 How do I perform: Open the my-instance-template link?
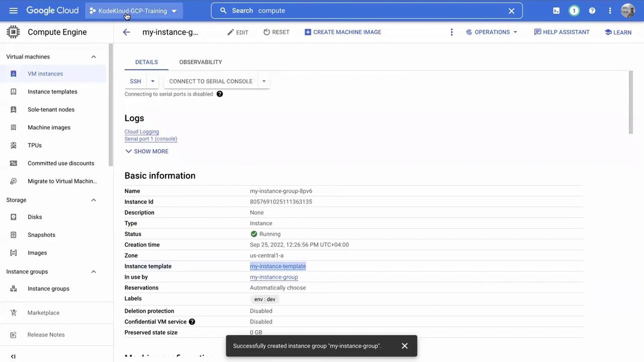(x=278, y=266)
